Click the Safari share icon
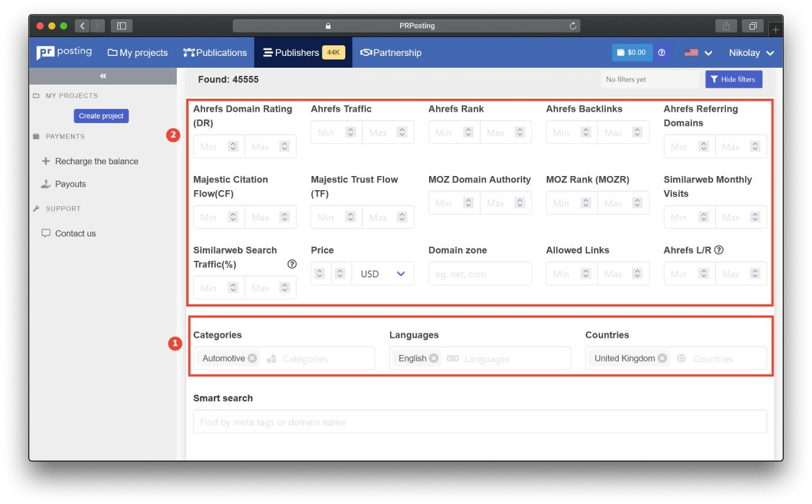The height and width of the screenshot is (504, 812). tap(726, 26)
